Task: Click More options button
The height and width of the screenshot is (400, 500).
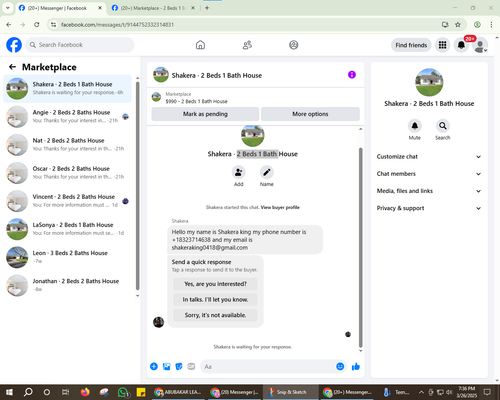Action: pyautogui.click(x=310, y=114)
